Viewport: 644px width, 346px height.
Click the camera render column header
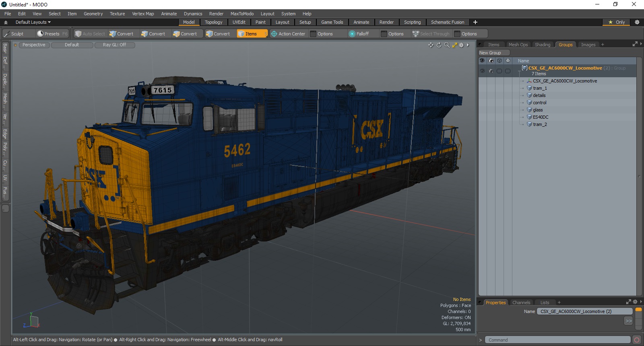pyautogui.click(x=491, y=61)
